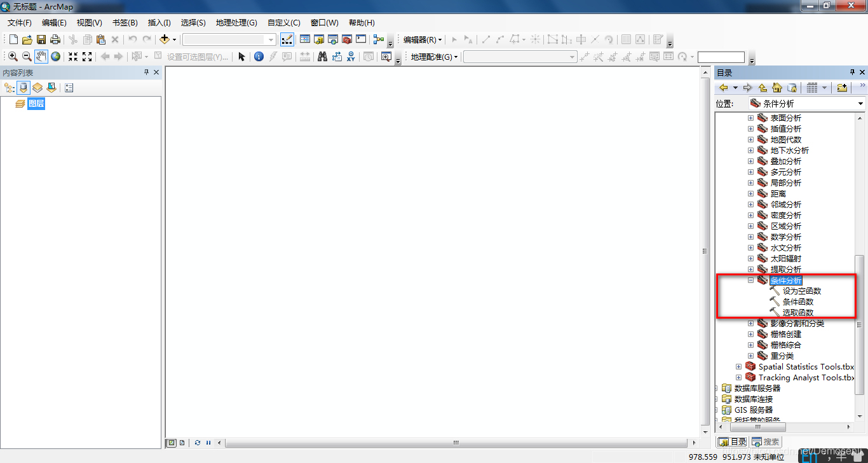Activate the Identify tool
868x463 pixels.
259,57
